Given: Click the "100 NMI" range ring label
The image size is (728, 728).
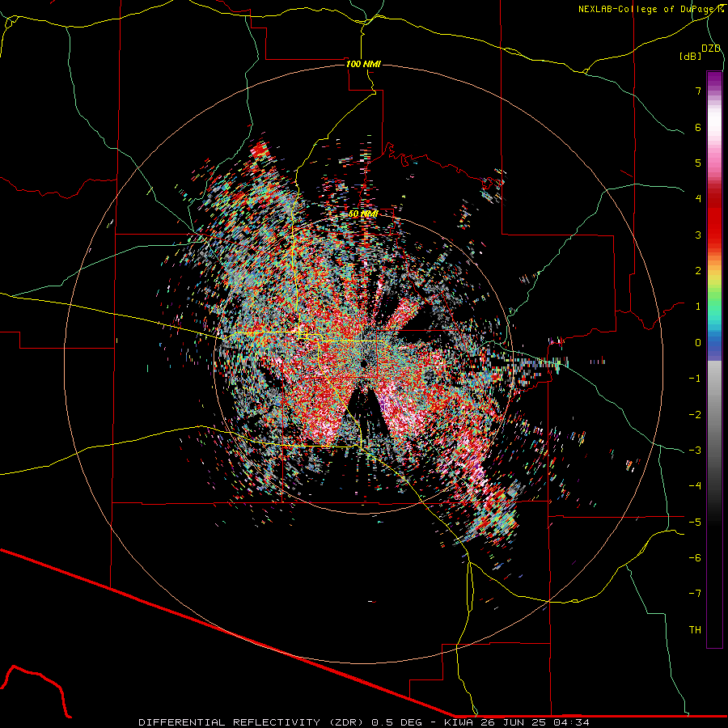Looking at the screenshot, I should (x=363, y=64).
